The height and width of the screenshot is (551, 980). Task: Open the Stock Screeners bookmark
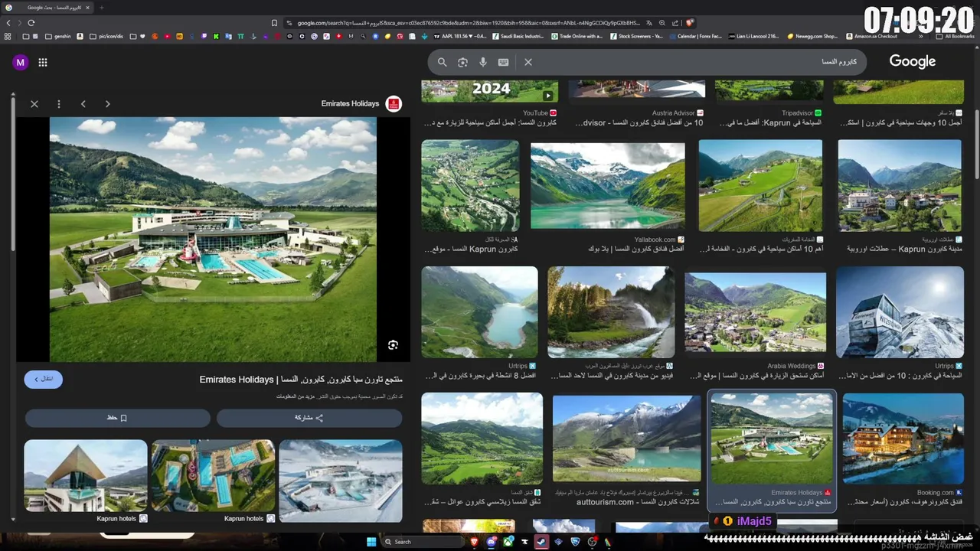636,36
